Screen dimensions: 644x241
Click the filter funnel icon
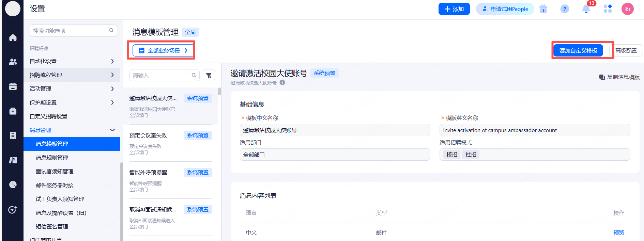[x=209, y=76]
